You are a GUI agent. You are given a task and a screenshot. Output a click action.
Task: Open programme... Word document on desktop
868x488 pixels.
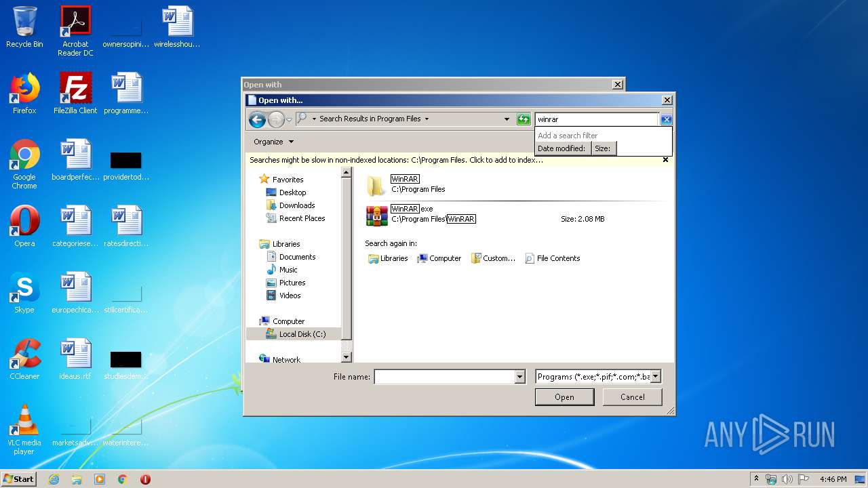(x=126, y=94)
